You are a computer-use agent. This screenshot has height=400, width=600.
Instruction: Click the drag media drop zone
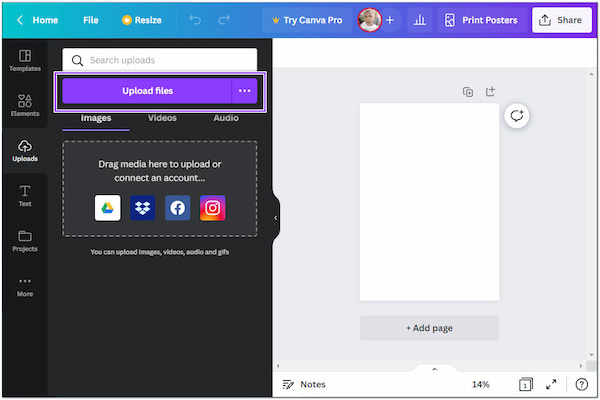pos(160,189)
